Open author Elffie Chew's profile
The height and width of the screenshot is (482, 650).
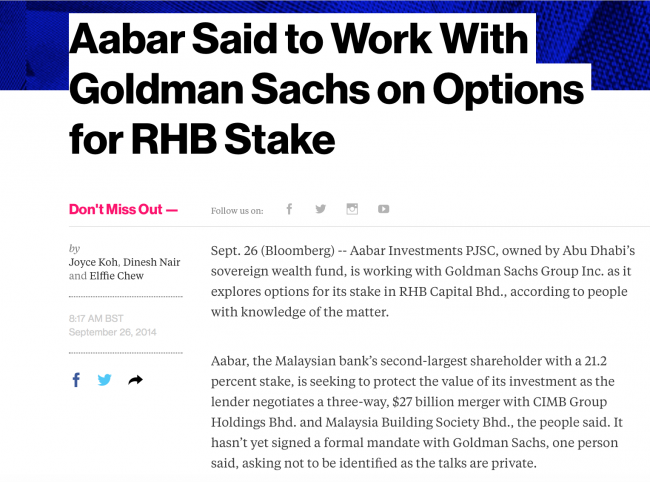116,276
